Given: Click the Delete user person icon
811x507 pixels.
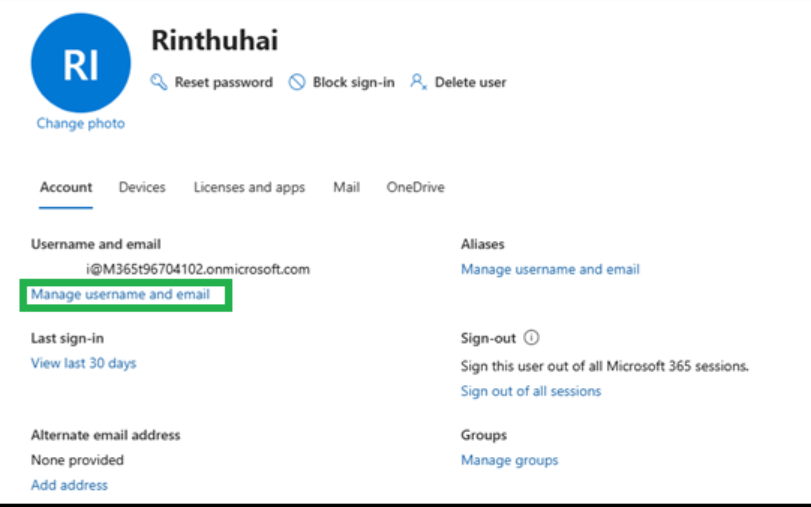Looking at the screenshot, I should [418, 82].
